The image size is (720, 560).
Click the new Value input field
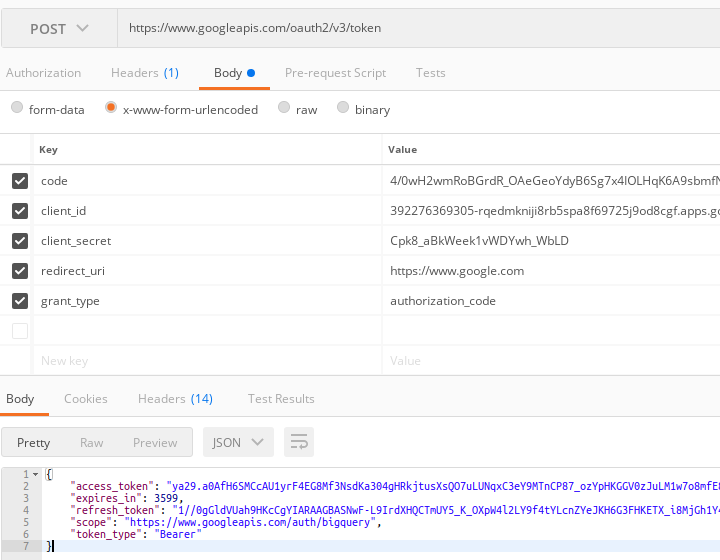pos(551,361)
